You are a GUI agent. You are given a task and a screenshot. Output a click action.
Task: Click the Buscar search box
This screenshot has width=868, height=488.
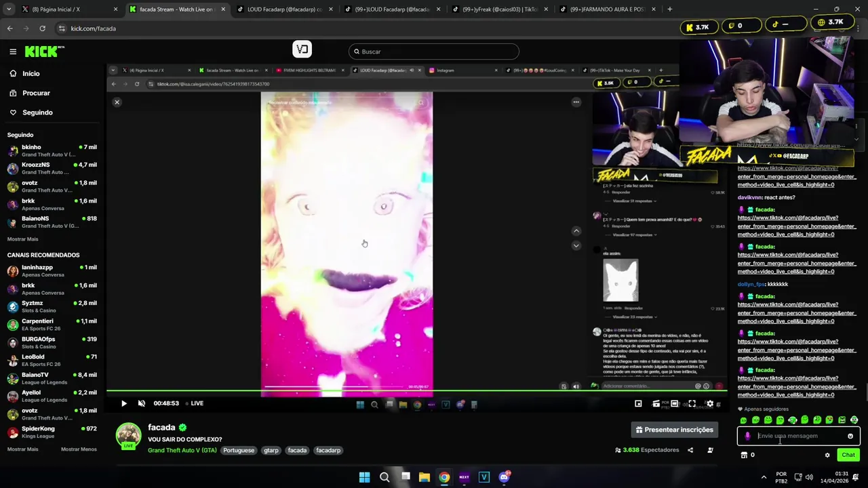[434, 52]
